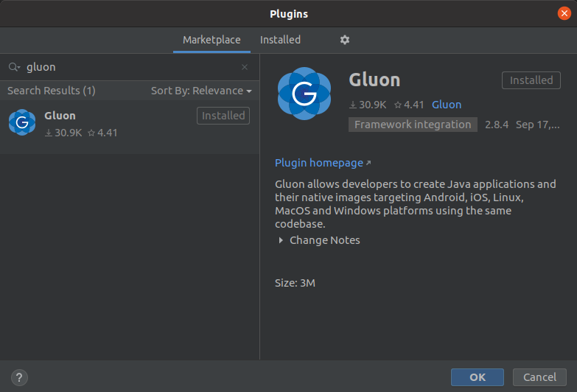
Task: Clear the gluon search text
Action: (x=245, y=67)
